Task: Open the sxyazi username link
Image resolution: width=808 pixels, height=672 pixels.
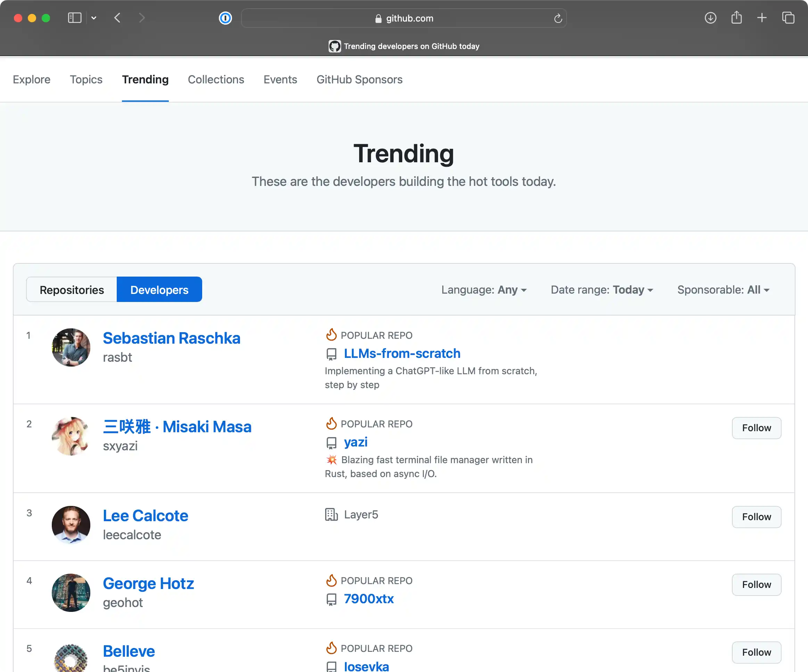Action: point(120,446)
